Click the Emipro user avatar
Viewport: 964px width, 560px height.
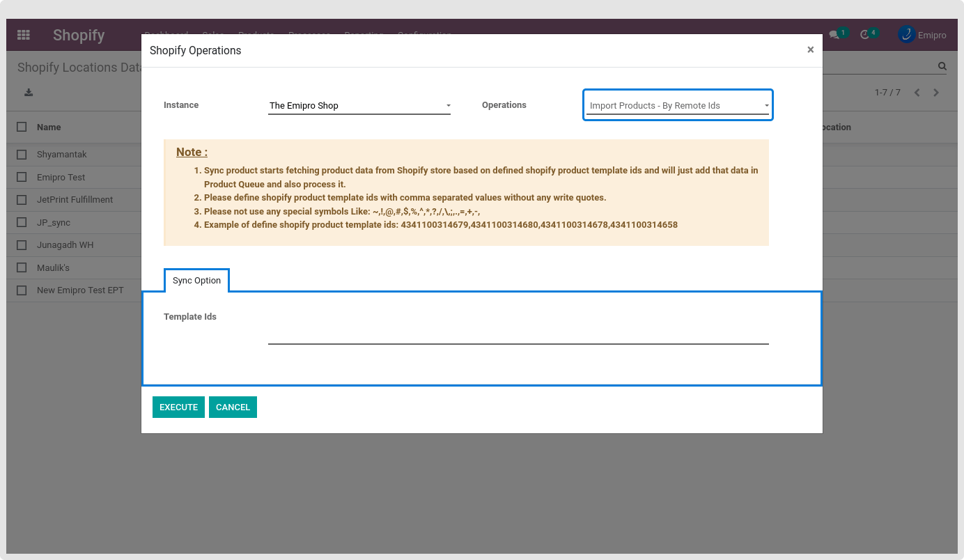coord(906,35)
